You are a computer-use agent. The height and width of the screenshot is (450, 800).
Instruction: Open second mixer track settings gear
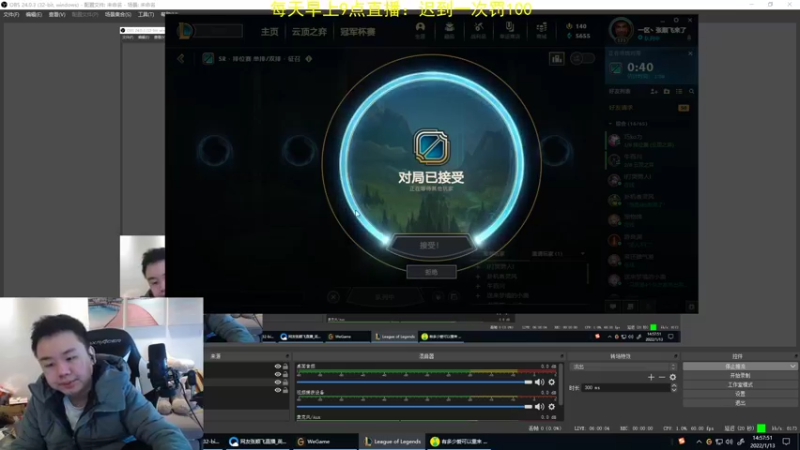552,407
